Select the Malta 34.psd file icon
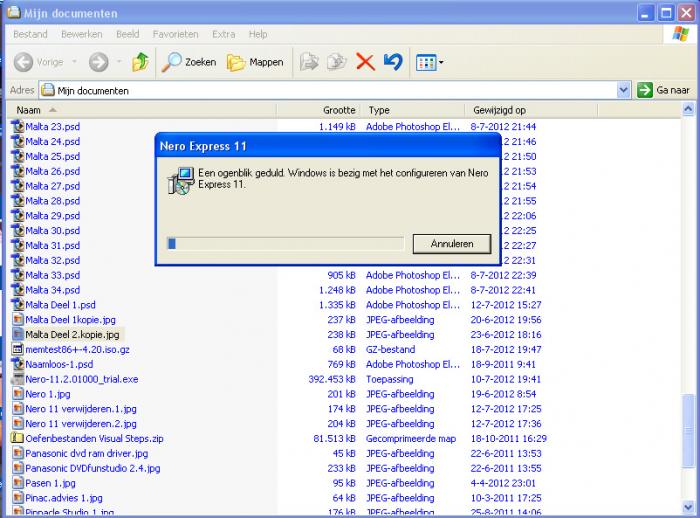The width and height of the screenshot is (700, 518). point(18,290)
